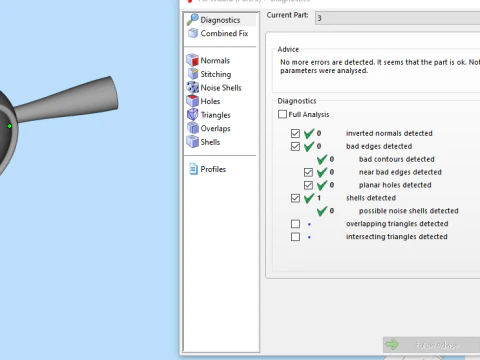Click the Stitching icon

tap(193, 74)
